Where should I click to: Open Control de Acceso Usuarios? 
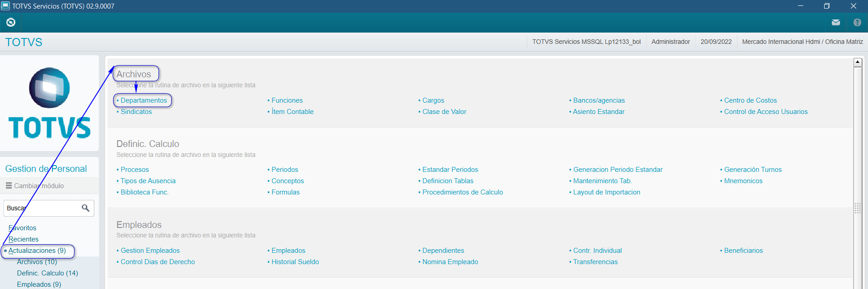coord(766,112)
